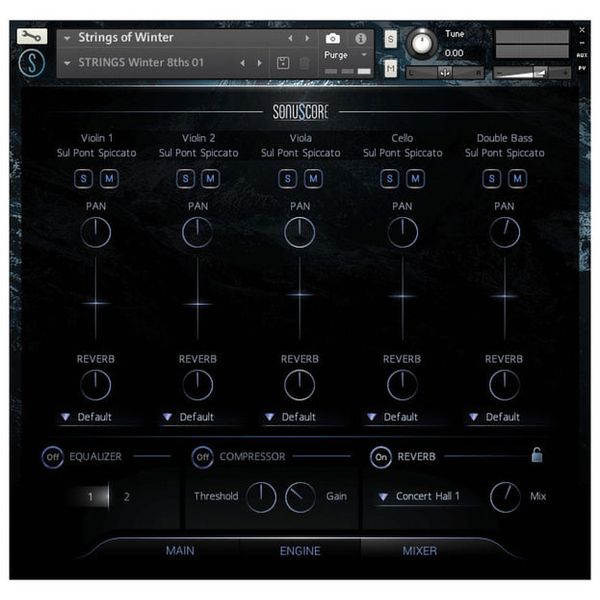Open the instrument info icon

click(x=361, y=38)
